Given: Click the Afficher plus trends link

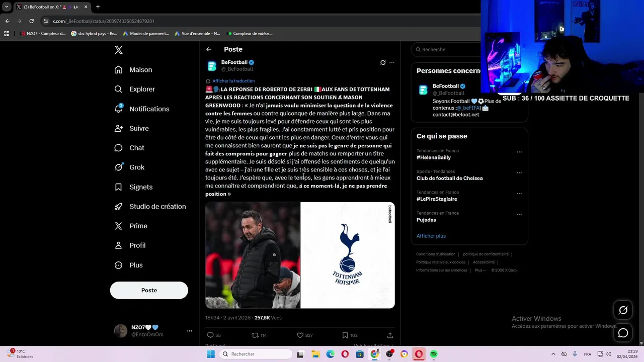Looking at the screenshot, I should 431,236.
